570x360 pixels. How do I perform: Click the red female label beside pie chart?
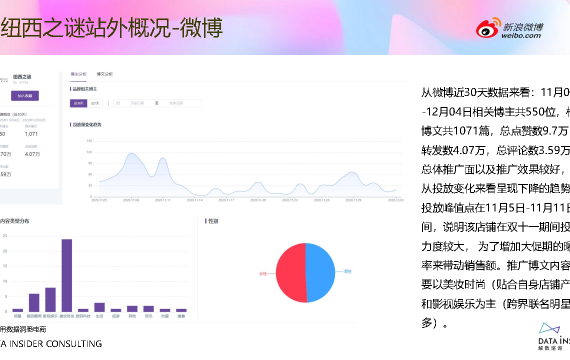pyautogui.click(x=263, y=273)
